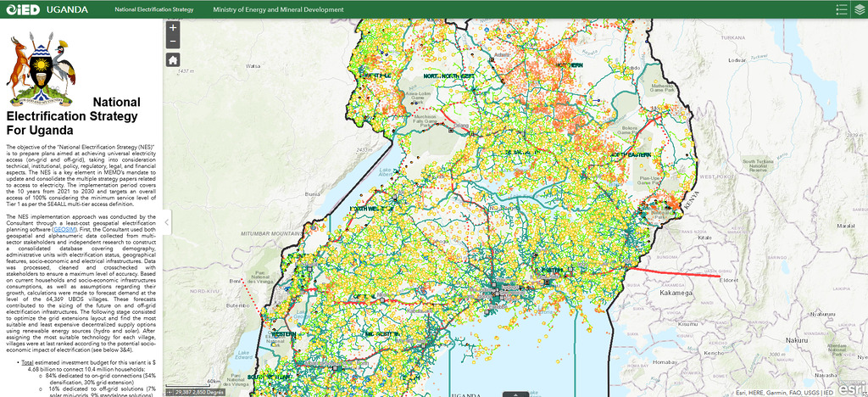Open the Layer List stack icon
The height and width of the screenshot is (397, 868).
point(859,9)
